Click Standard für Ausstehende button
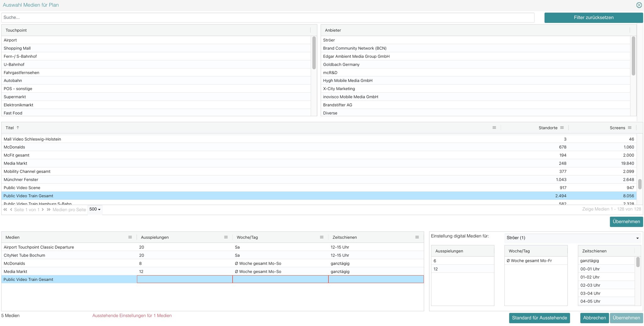 [539, 318]
